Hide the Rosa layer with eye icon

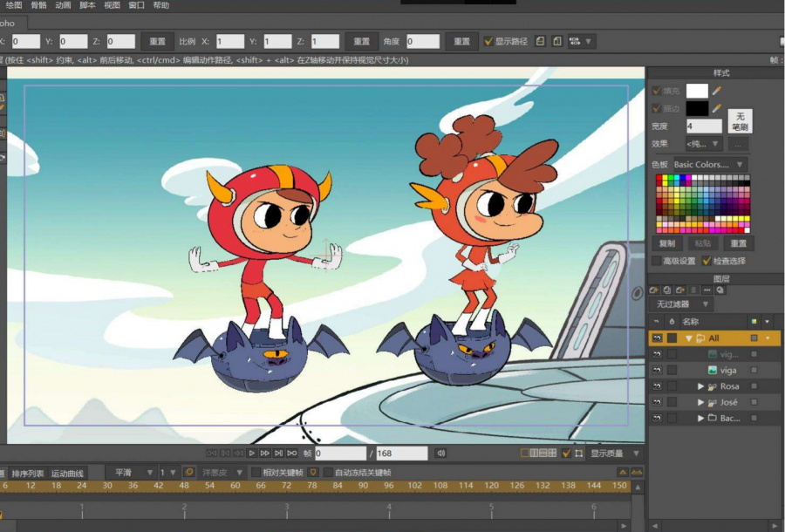tap(657, 386)
